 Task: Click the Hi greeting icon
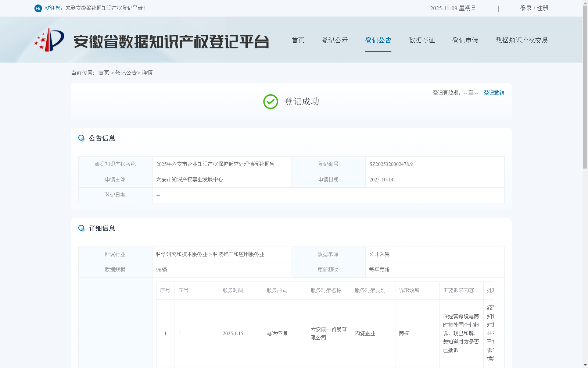pyautogui.click(x=38, y=8)
